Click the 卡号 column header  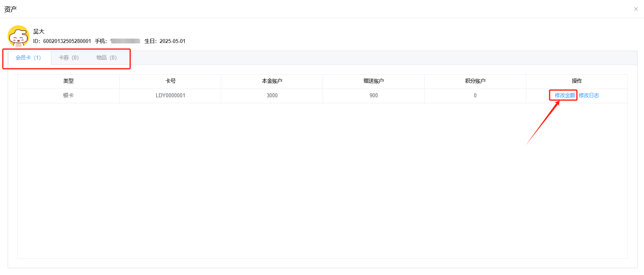coord(170,81)
